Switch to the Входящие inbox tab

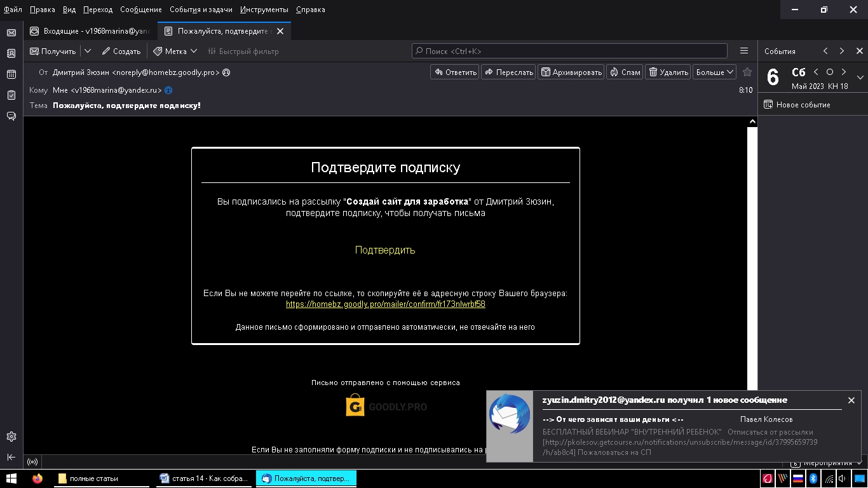click(91, 31)
